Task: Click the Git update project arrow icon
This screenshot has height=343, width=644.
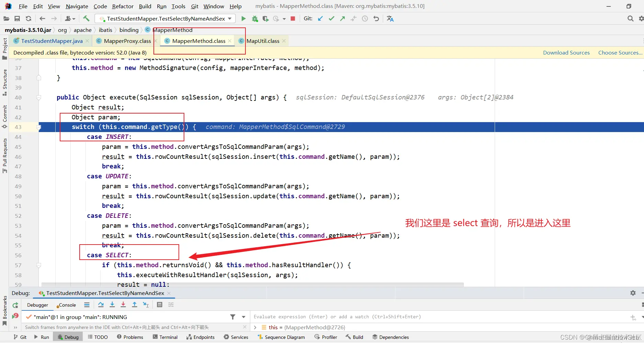Action: click(x=320, y=19)
